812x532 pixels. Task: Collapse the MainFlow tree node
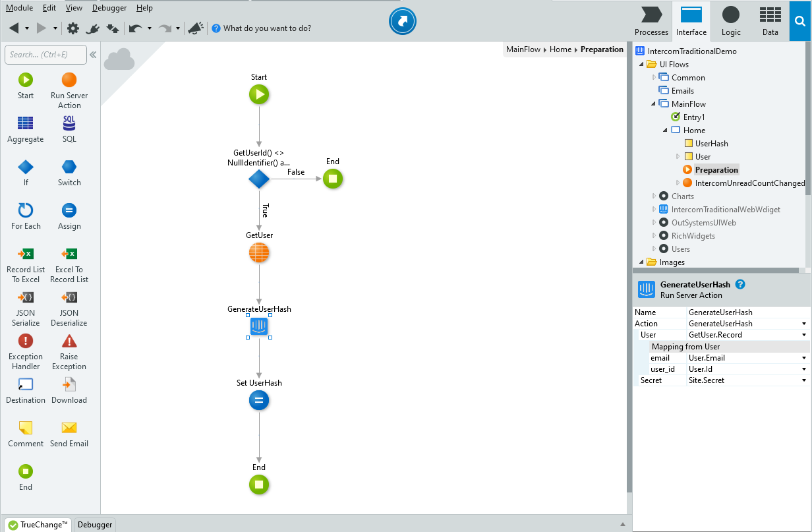click(654, 104)
